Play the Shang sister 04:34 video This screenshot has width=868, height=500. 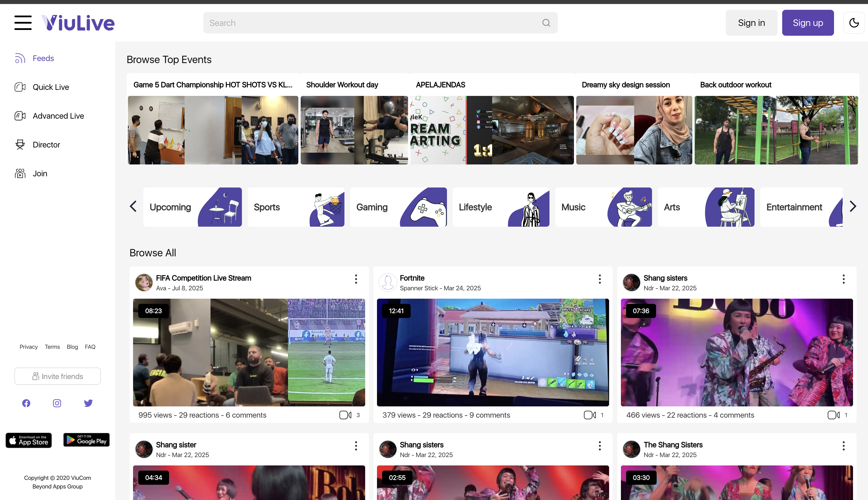(x=249, y=483)
